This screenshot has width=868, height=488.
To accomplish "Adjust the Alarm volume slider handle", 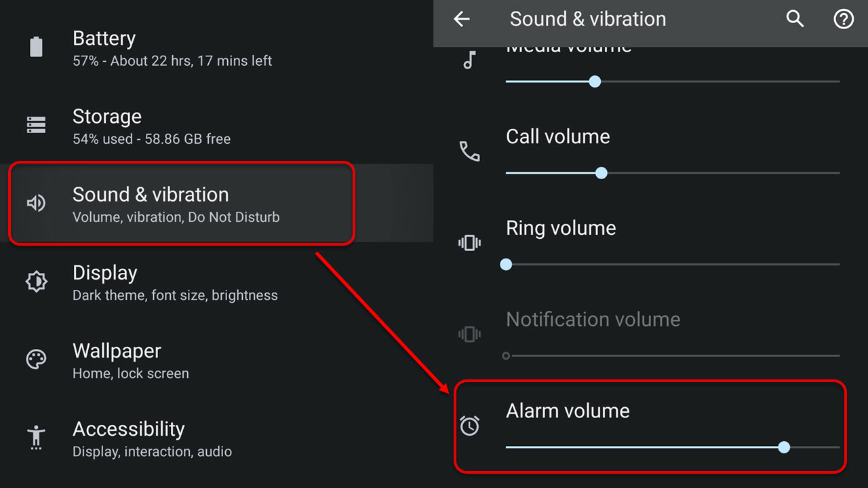I will click(784, 447).
